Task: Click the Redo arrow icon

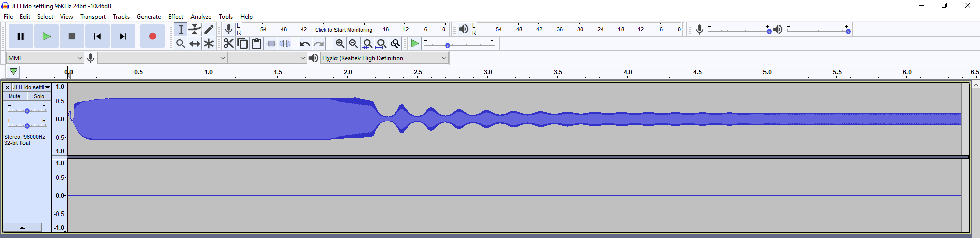Action: coord(319,44)
